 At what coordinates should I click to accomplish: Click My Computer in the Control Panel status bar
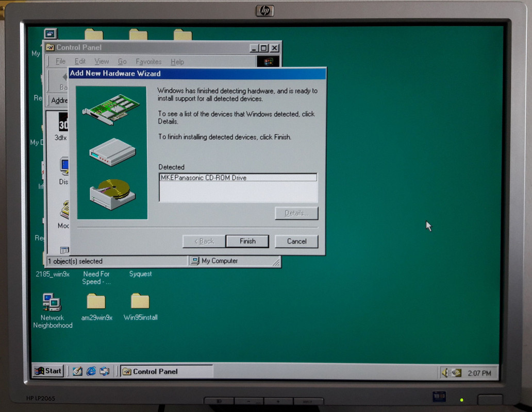[220, 261]
